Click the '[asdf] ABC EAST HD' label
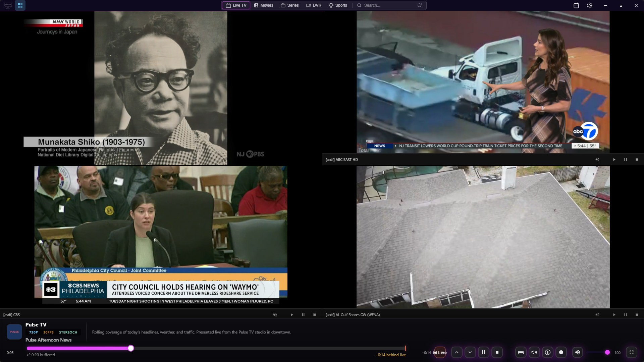 click(x=342, y=160)
